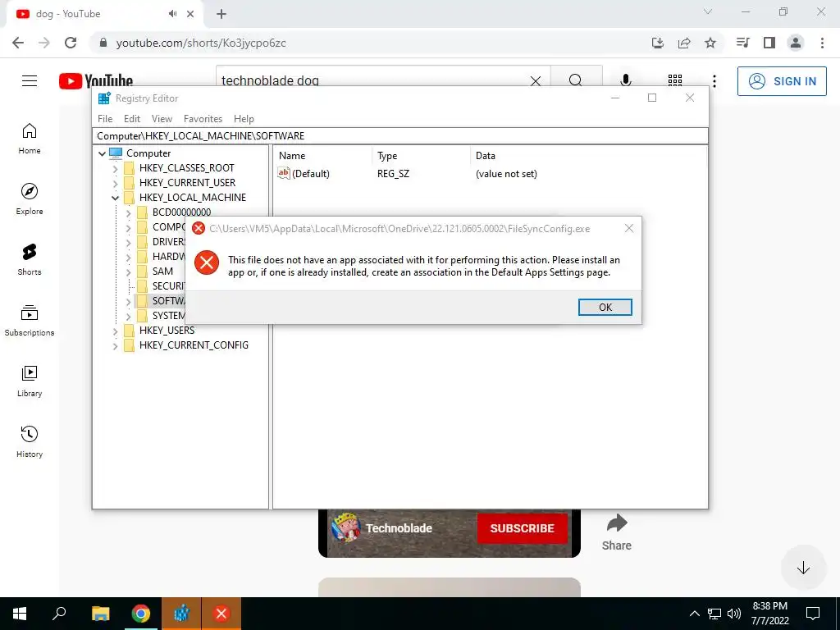Click the Share arrow button
Image resolution: width=840 pixels, height=630 pixels.
pyautogui.click(x=617, y=532)
